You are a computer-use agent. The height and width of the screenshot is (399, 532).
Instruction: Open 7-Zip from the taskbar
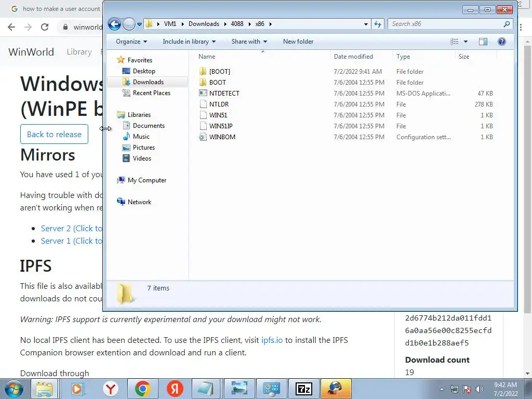click(x=304, y=389)
